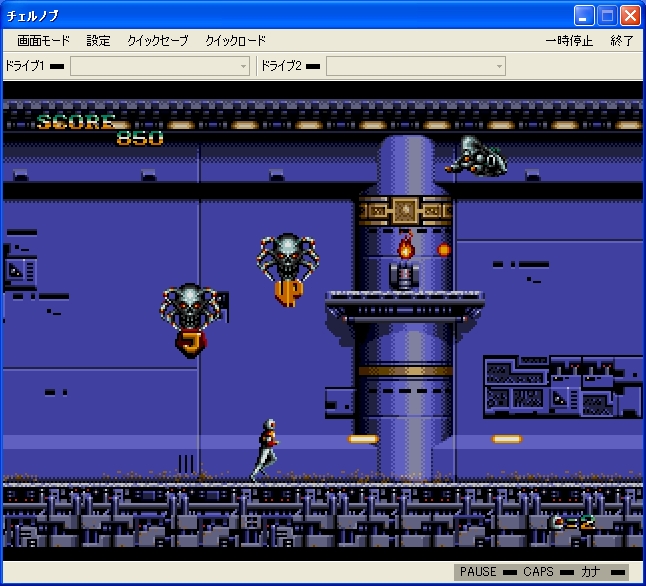The image size is (646, 586).
Task: Pause emulation with 一時停止
Action: [x=569, y=41]
